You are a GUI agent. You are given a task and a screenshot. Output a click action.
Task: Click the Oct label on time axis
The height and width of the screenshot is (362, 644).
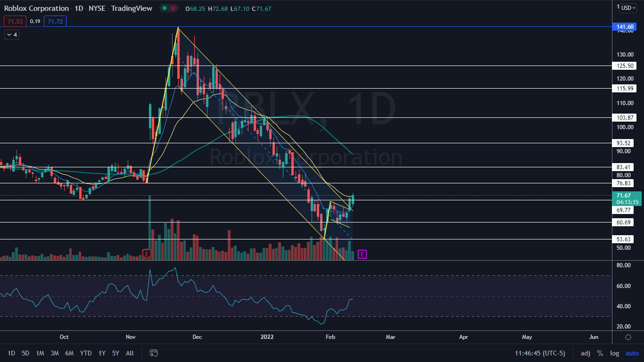[64, 337]
